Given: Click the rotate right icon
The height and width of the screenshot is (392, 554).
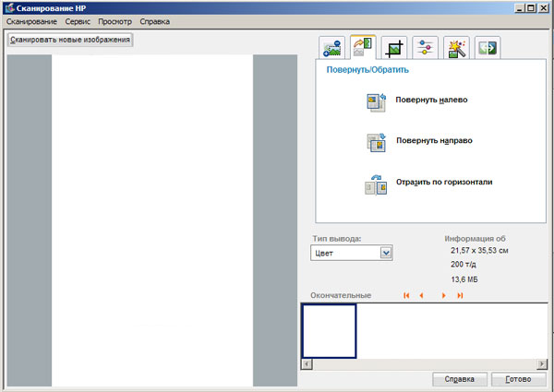Looking at the screenshot, I should [376, 142].
